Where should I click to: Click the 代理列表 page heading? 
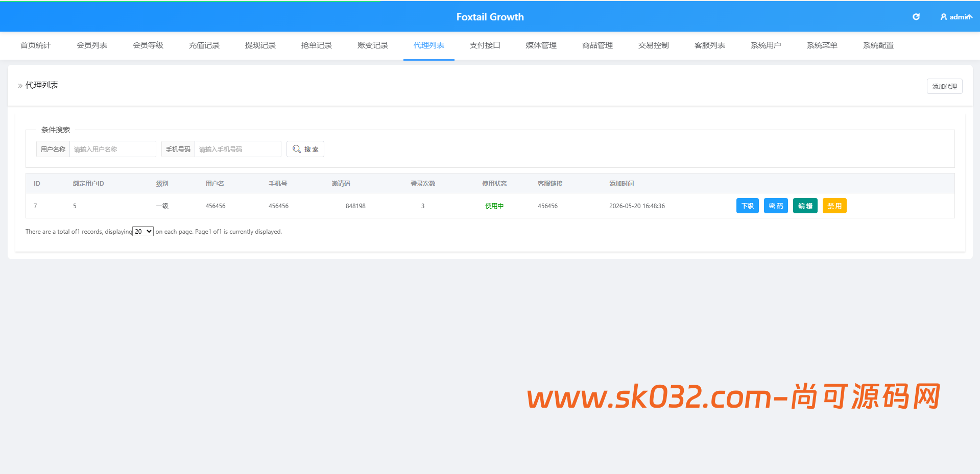tap(42, 85)
